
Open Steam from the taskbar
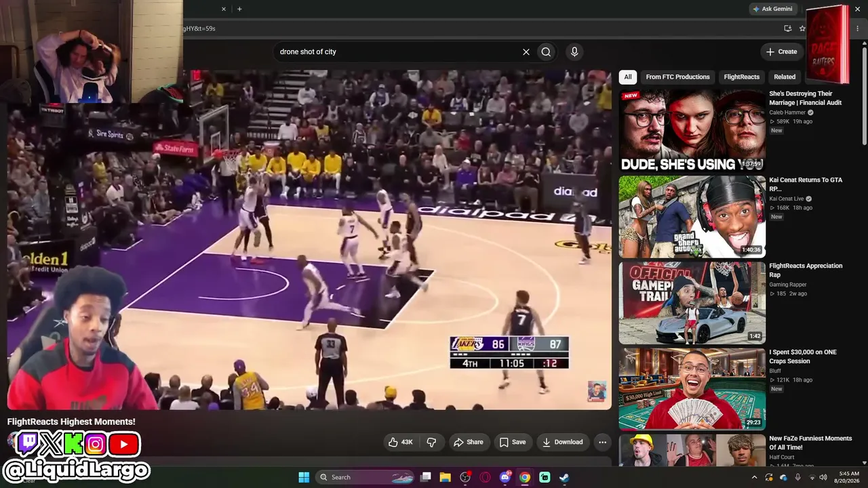coord(564,477)
